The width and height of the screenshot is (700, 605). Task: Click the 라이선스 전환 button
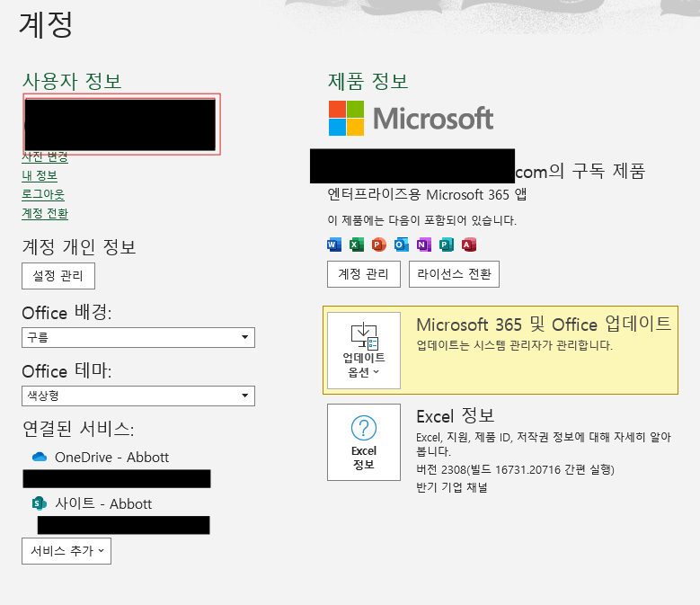[454, 274]
